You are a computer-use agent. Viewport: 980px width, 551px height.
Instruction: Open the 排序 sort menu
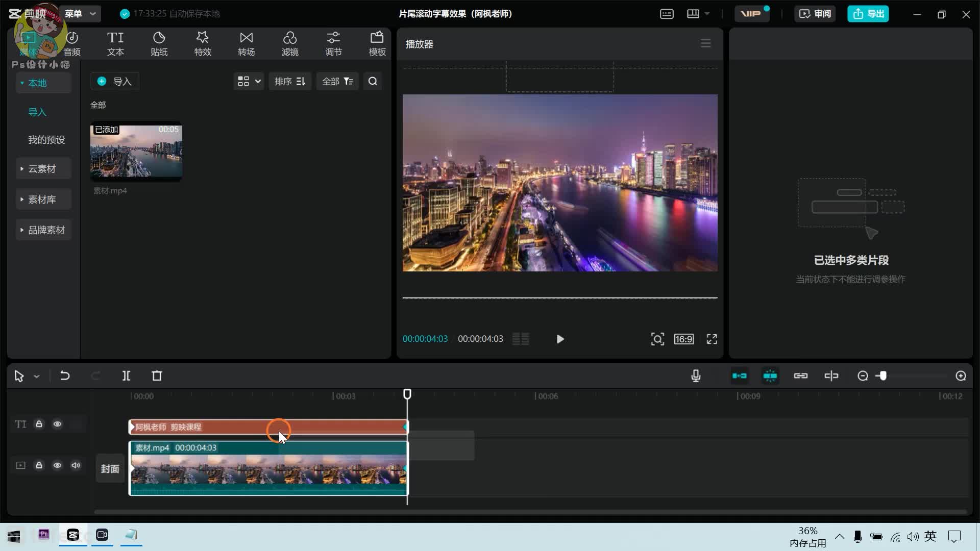[x=290, y=82]
